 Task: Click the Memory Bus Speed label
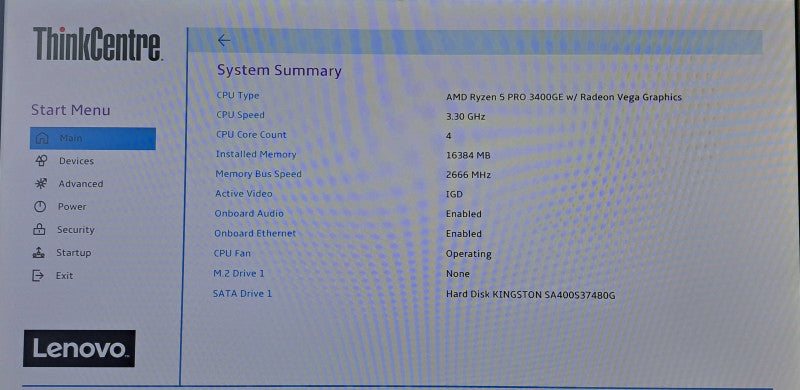[258, 174]
